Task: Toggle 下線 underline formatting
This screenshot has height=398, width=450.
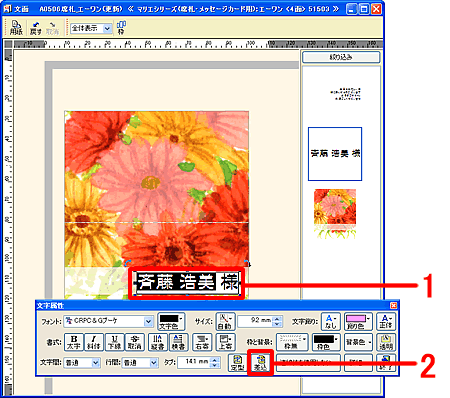Action: [114, 342]
